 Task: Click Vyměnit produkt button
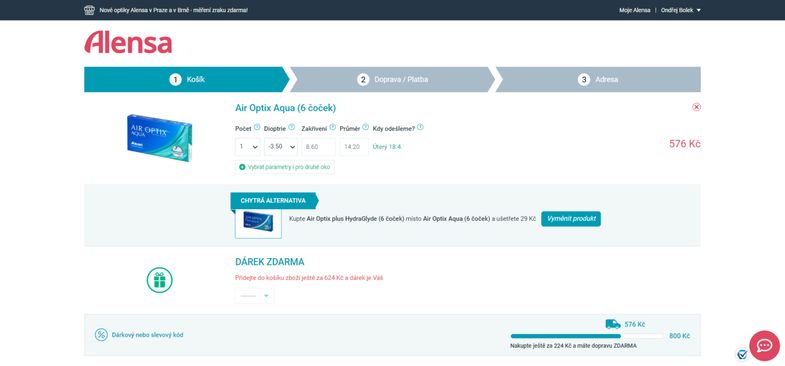[571, 219]
